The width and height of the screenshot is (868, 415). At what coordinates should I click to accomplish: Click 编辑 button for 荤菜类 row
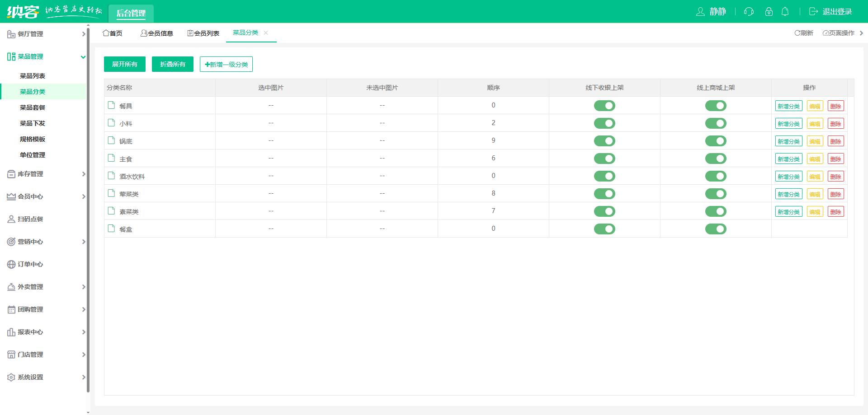815,194
